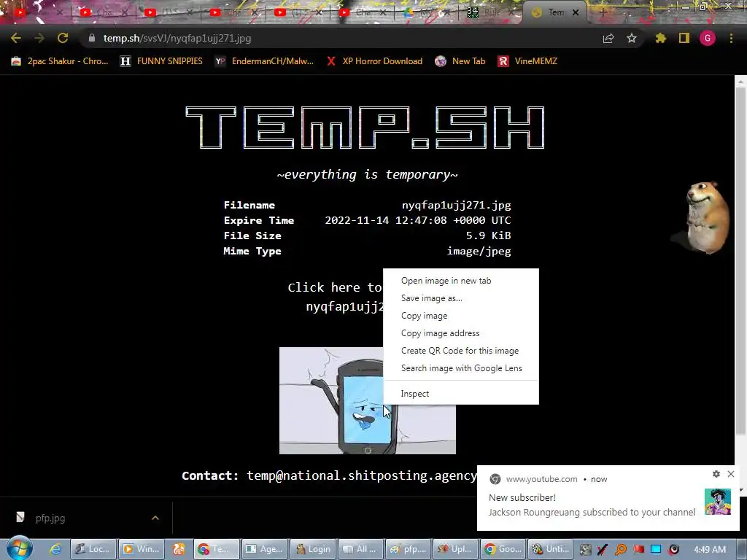Choose Create QR Code for this image
747x560 pixels.
click(x=461, y=351)
